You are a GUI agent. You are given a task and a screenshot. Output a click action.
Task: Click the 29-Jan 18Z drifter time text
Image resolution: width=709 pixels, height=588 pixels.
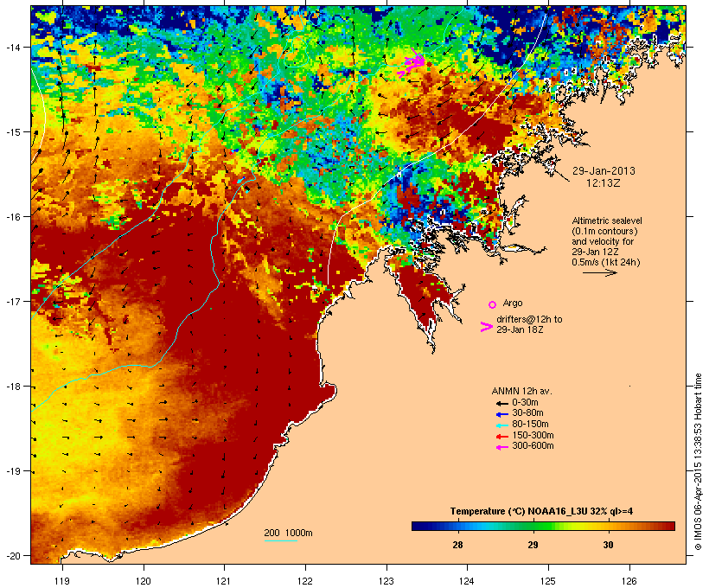[520, 329]
